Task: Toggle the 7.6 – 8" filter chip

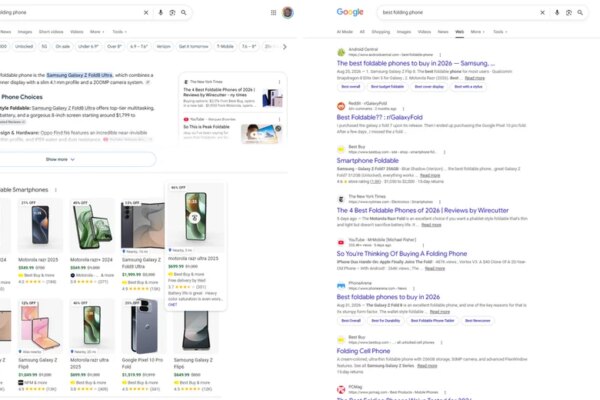Action: pyautogui.click(x=249, y=46)
